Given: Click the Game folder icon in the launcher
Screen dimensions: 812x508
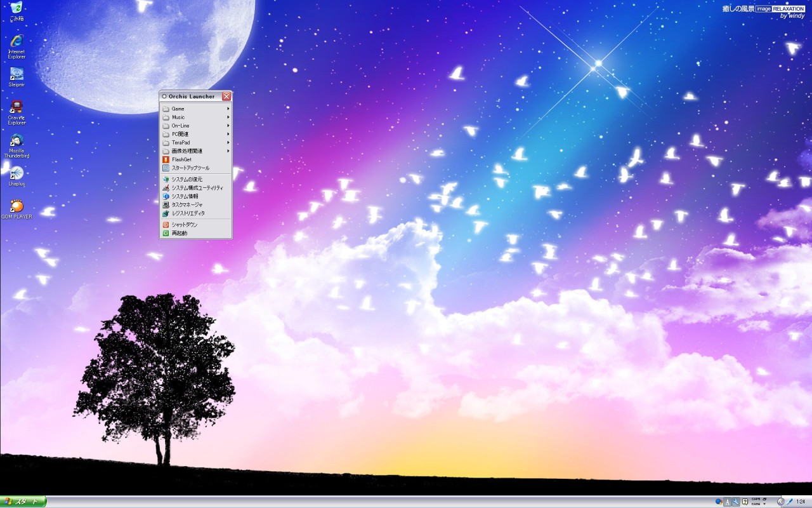Looking at the screenshot, I should [x=166, y=109].
